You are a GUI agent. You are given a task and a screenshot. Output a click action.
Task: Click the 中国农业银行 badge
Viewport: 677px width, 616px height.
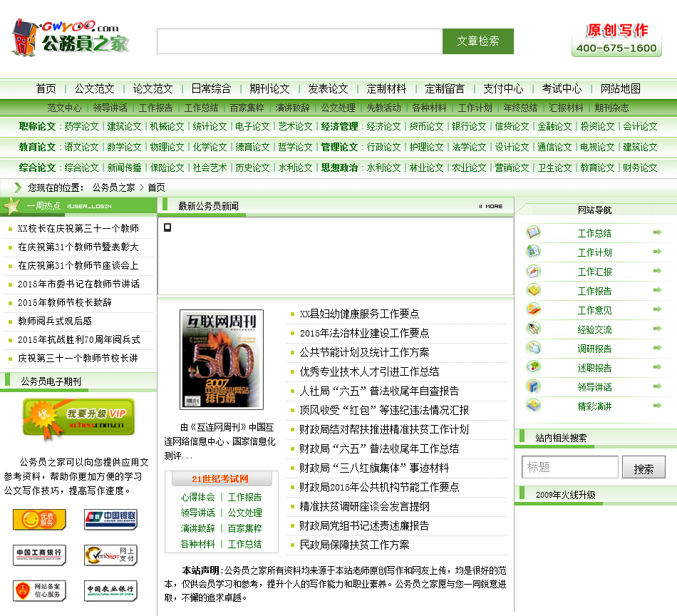[110, 591]
